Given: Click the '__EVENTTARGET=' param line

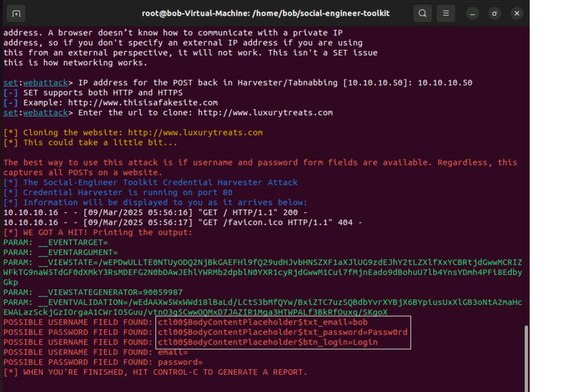Looking at the screenshot, I should [x=55, y=242].
